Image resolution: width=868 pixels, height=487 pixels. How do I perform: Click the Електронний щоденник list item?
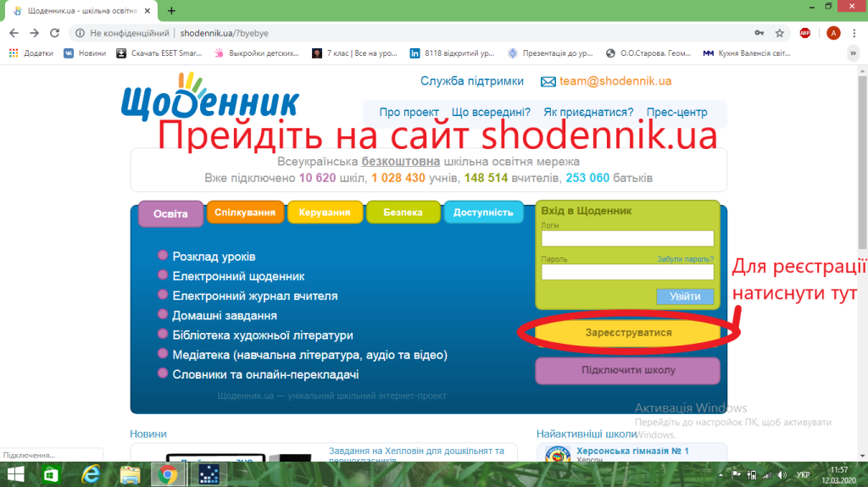(238, 276)
